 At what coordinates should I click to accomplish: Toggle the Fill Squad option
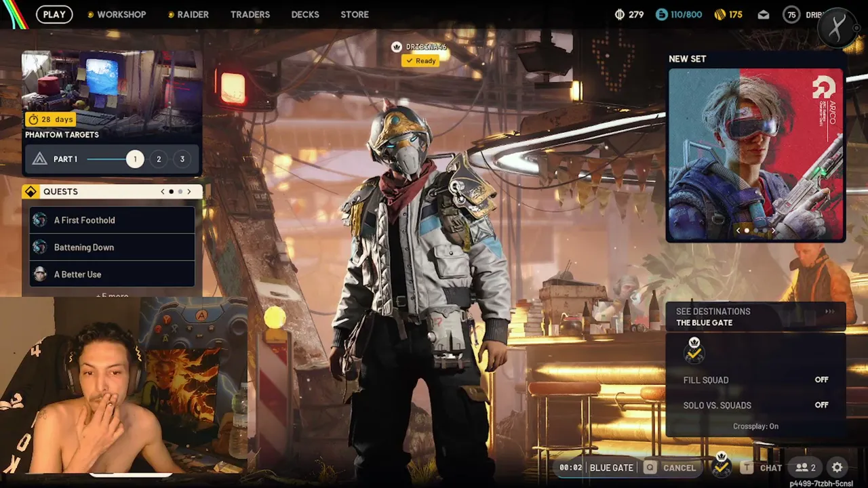tap(755, 380)
